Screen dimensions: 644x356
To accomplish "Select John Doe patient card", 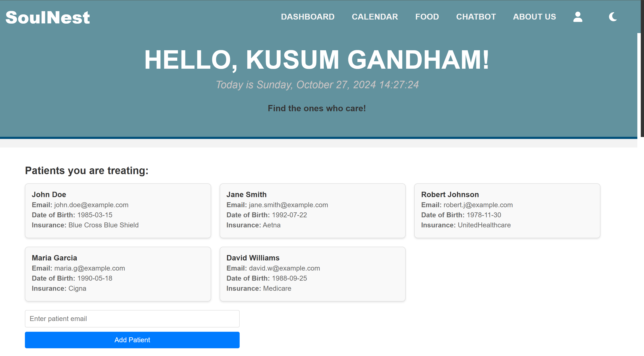I will 118,210.
